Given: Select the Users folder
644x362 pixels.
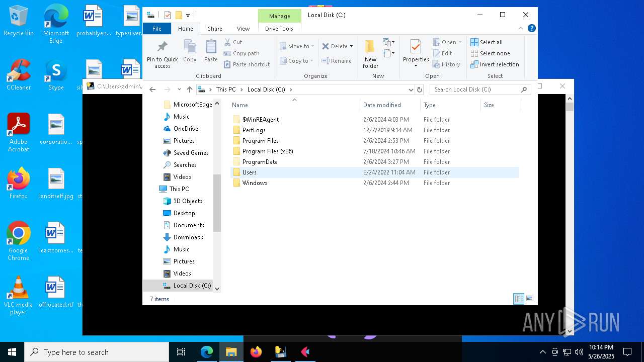Looking at the screenshot, I should [375, 172].
